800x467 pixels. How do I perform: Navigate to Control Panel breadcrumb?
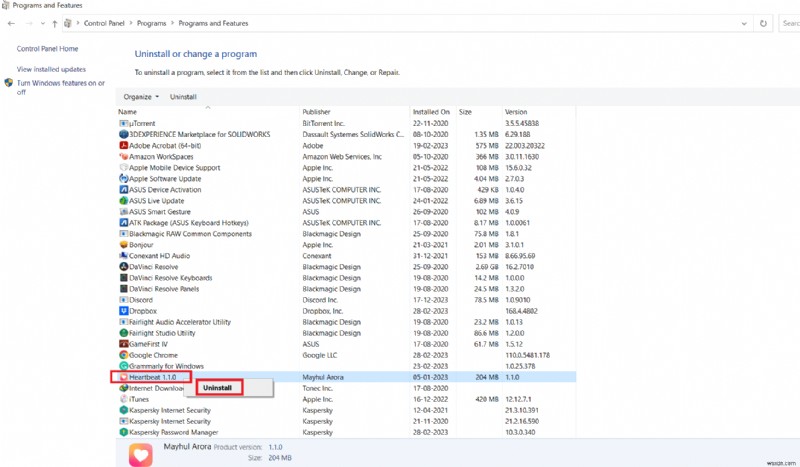pos(104,23)
